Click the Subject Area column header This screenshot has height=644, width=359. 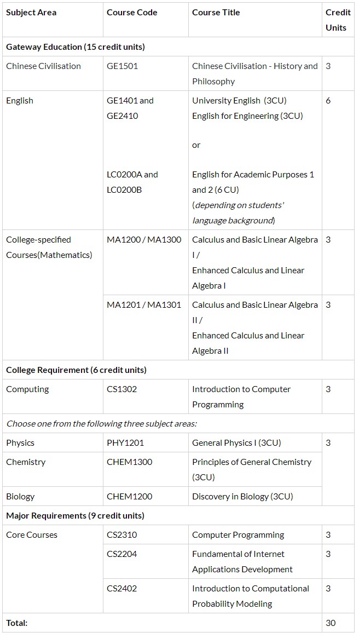click(x=31, y=13)
